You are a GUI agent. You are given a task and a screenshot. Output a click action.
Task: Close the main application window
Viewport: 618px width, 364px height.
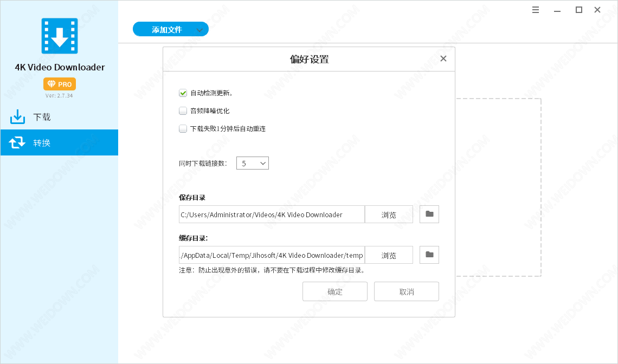pyautogui.click(x=597, y=10)
